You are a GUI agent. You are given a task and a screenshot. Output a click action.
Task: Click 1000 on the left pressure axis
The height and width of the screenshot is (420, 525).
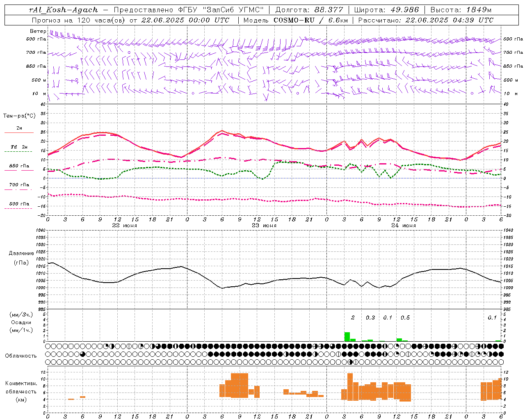tap(40, 288)
